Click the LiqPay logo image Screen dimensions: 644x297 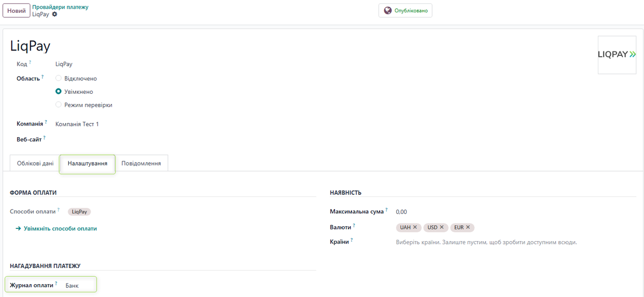tap(617, 54)
